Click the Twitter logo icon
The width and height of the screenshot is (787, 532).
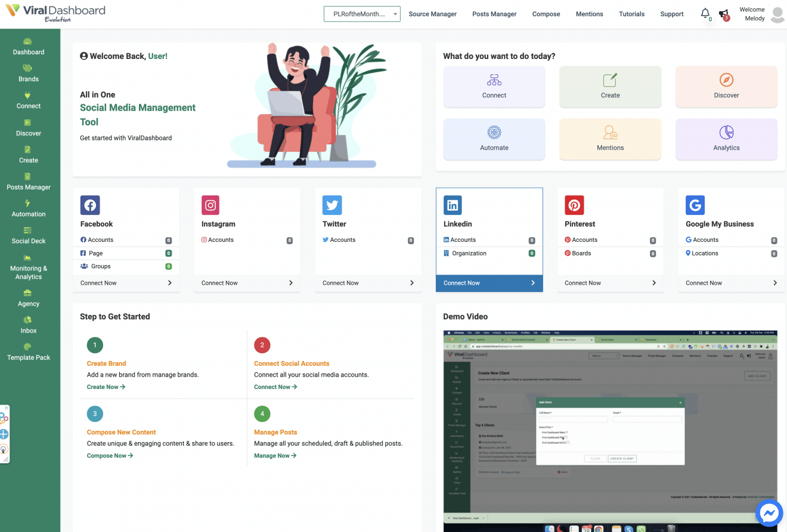click(x=332, y=205)
